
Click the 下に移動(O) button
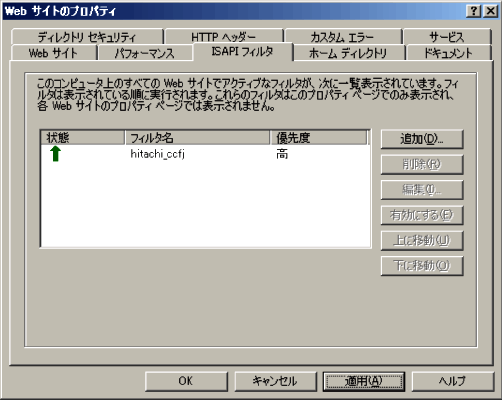click(422, 266)
